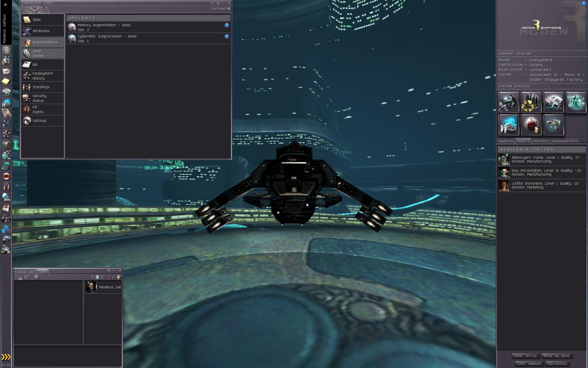Click the group of people icon in chat
Screen dimensions: 588x368
119,277
